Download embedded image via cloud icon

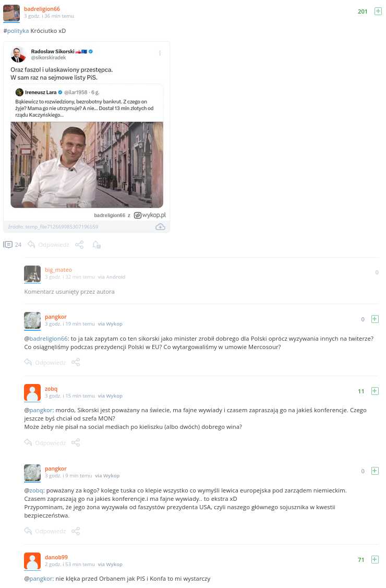[160, 227]
